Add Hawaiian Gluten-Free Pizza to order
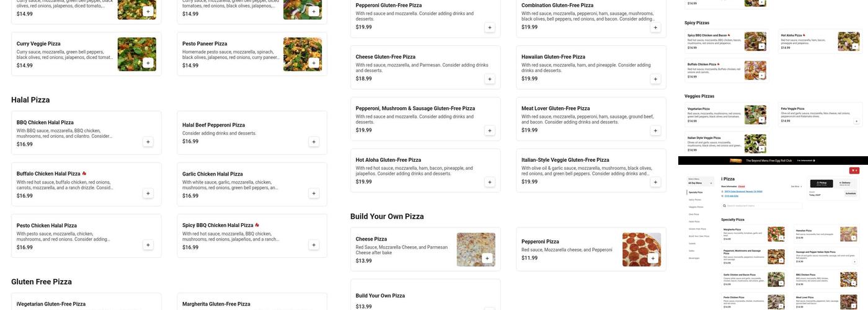 (655, 79)
